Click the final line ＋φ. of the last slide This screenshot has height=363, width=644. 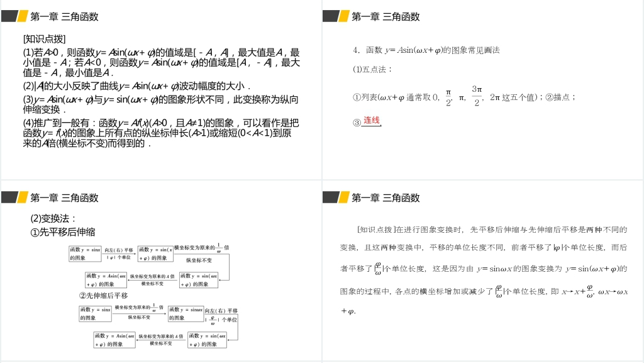click(348, 311)
